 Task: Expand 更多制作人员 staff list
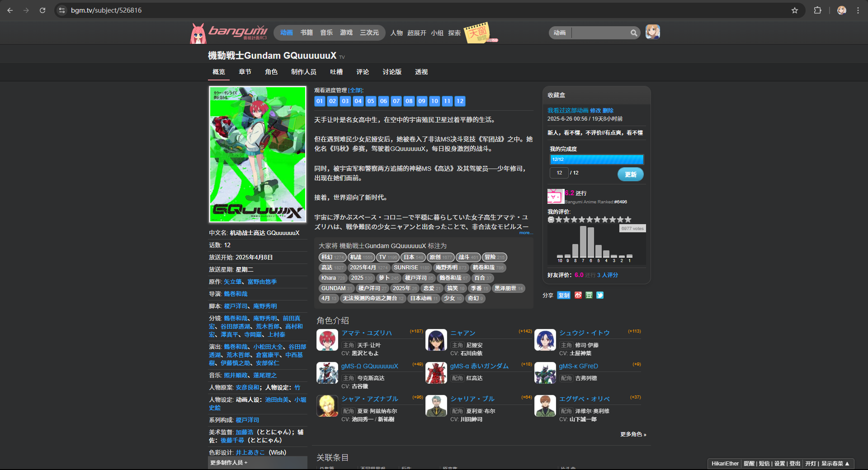coord(229,463)
